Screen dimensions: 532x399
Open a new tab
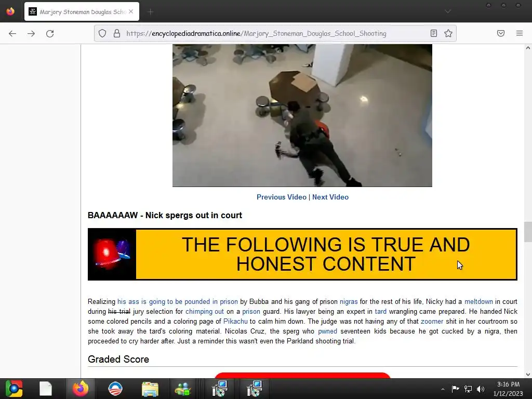(150, 12)
